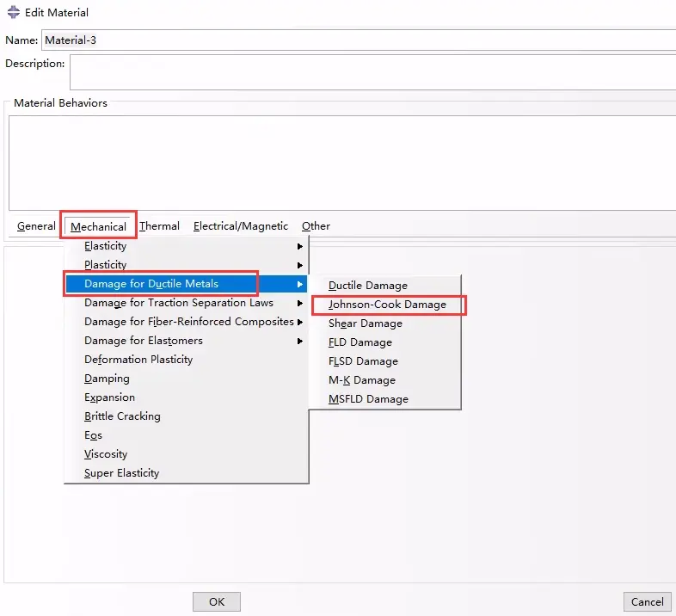
Task: Select Johnson-Cook Damage option
Action: tap(387, 305)
